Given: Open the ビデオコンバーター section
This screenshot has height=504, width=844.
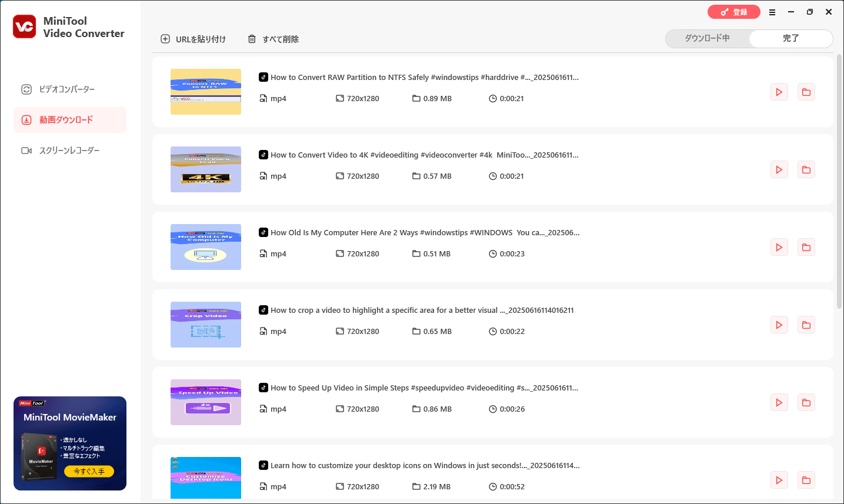Looking at the screenshot, I should [x=70, y=89].
